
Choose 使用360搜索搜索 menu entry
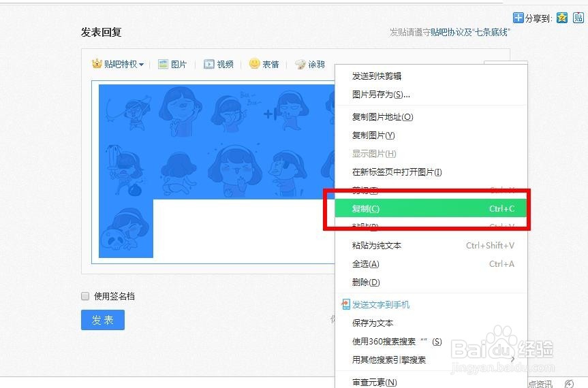(x=431, y=341)
